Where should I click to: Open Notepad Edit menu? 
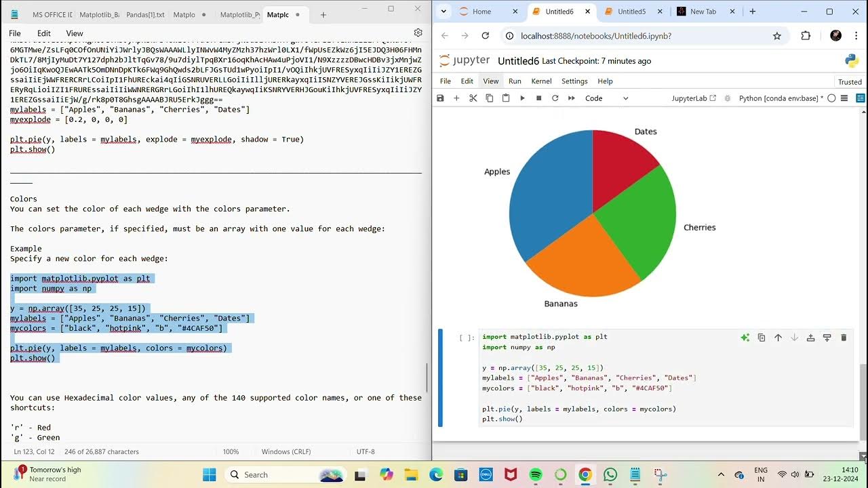(x=44, y=33)
